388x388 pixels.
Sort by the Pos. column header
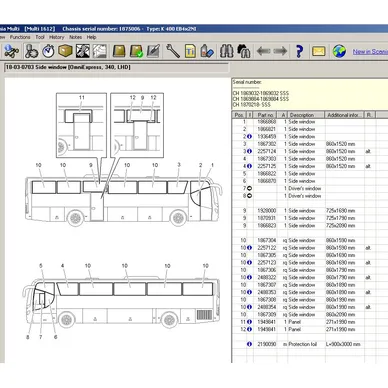point(239,115)
